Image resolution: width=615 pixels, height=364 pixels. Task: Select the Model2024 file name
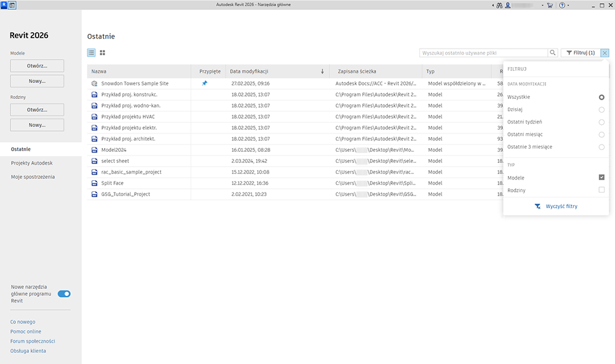pyautogui.click(x=114, y=149)
